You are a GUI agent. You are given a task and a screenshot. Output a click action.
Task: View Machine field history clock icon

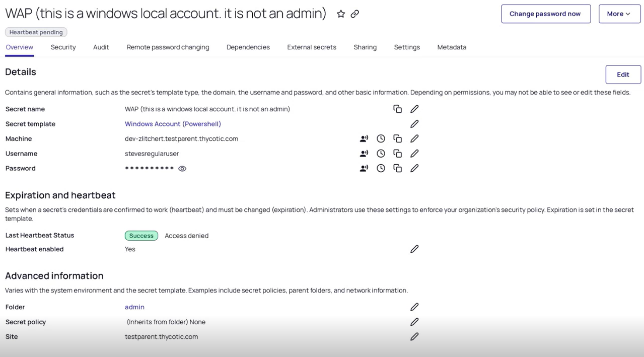(x=381, y=138)
